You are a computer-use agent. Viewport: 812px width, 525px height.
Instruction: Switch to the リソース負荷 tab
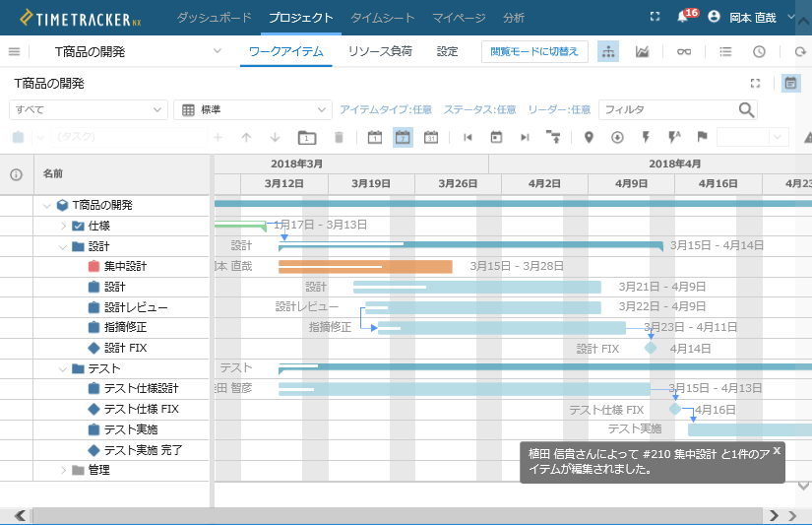[379, 51]
